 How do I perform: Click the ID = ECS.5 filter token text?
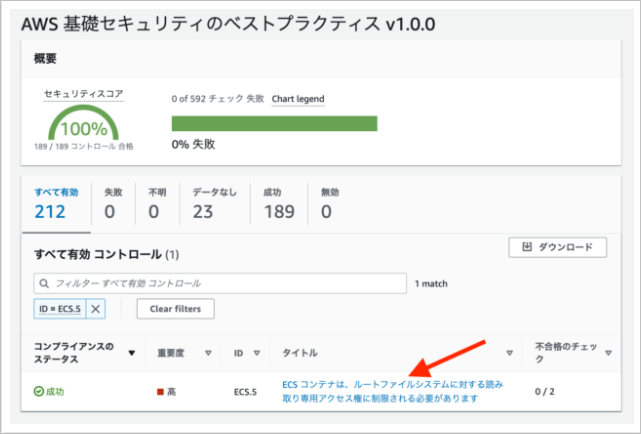pos(60,309)
